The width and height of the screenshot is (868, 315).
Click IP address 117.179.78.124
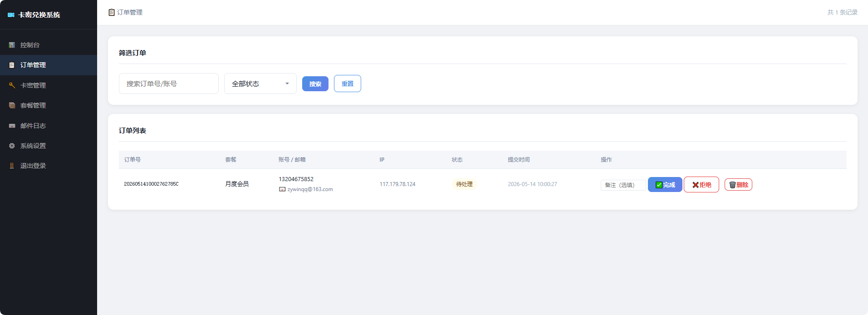[397, 184]
